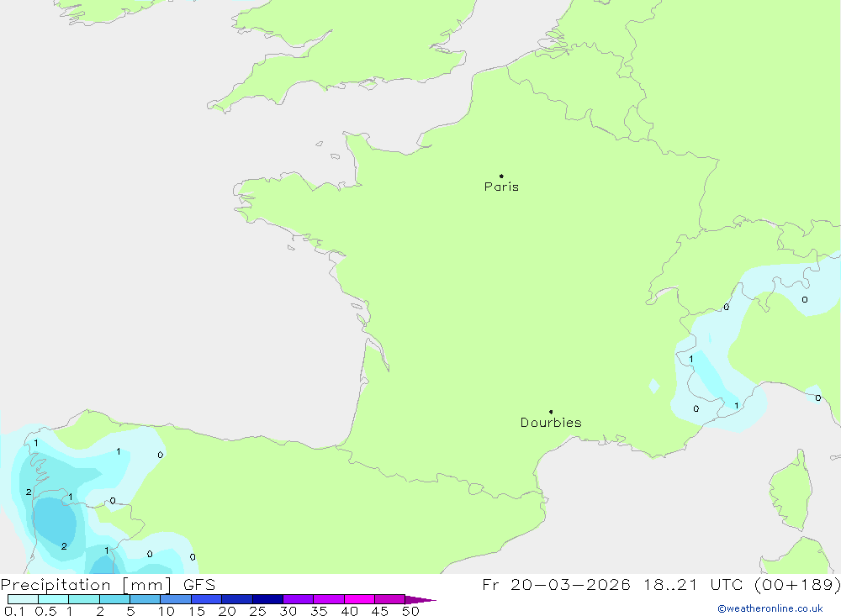This screenshot has width=841, height=616.
Task: Click the Dourbies location label
Action: pyautogui.click(x=551, y=423)
